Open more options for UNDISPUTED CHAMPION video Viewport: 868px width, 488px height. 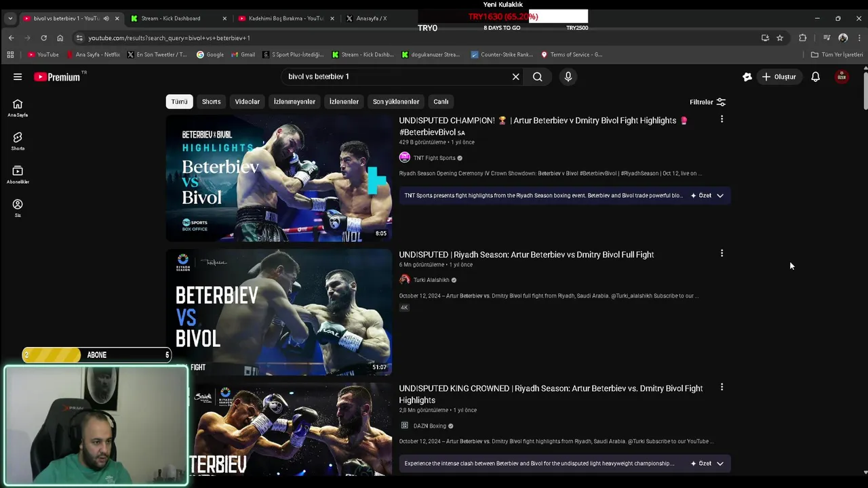[x=722, y=119]
